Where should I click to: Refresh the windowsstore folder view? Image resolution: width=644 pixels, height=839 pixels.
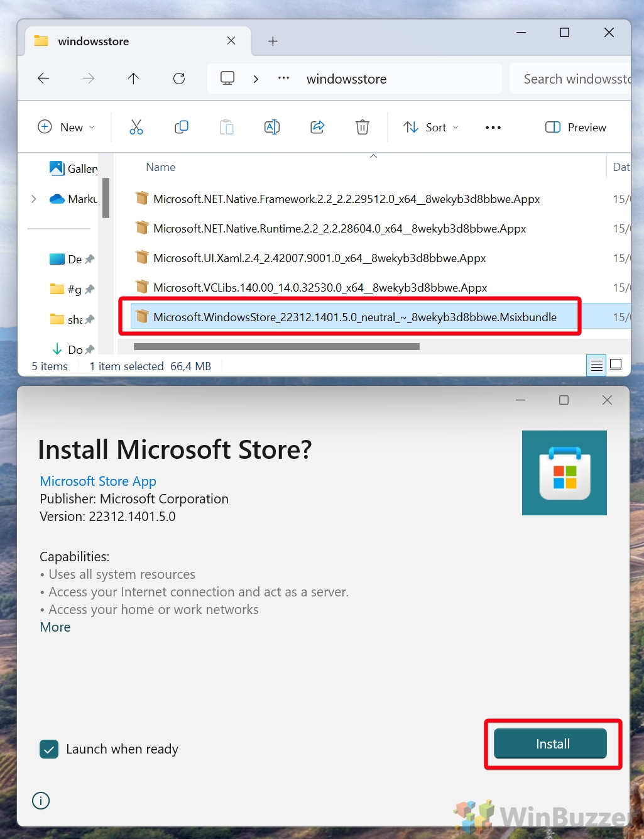(x=179, y=79)
